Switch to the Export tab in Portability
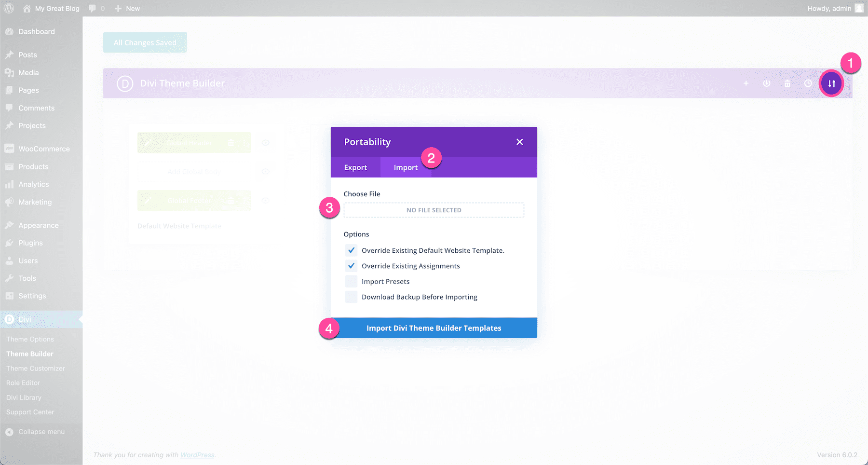This screenshot has width=868, height=465. pos(355,167)
